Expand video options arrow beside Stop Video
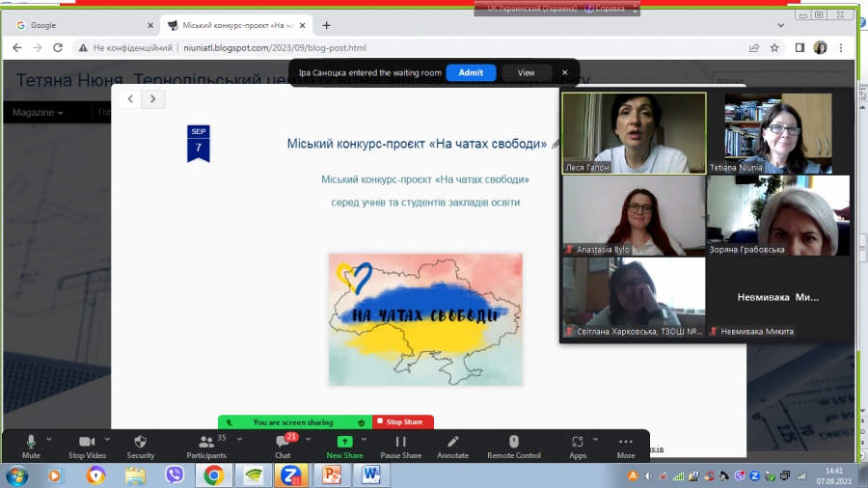Screen dimensions: 868x488 [107, 438]
